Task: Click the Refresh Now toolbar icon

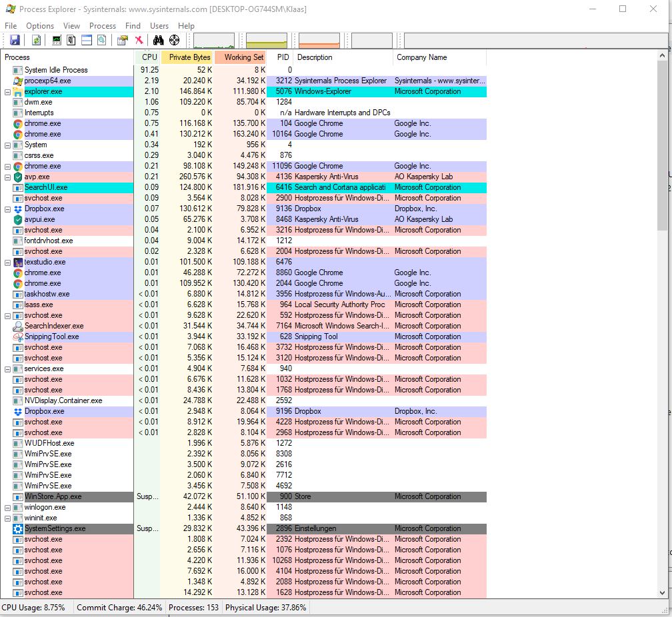Action: coord(37,40)
